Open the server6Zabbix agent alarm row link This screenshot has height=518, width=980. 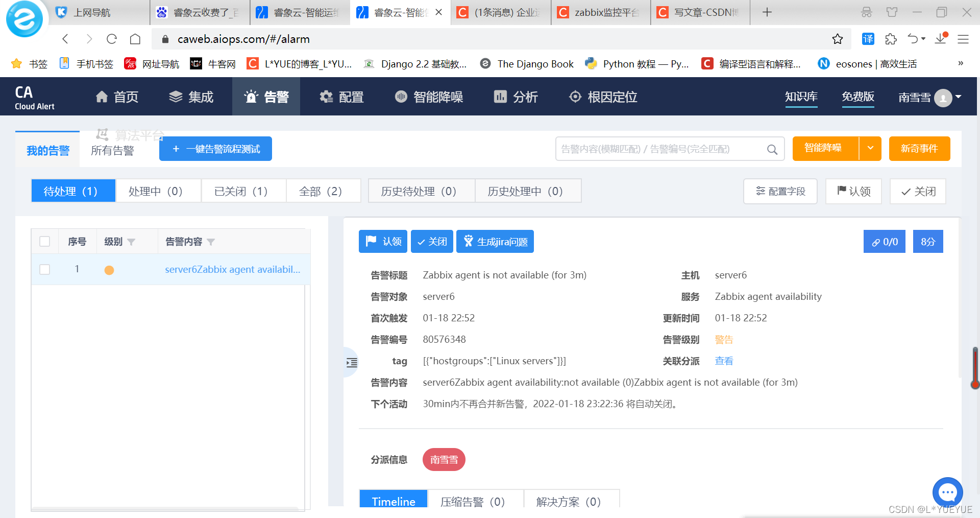pos(233,269)
